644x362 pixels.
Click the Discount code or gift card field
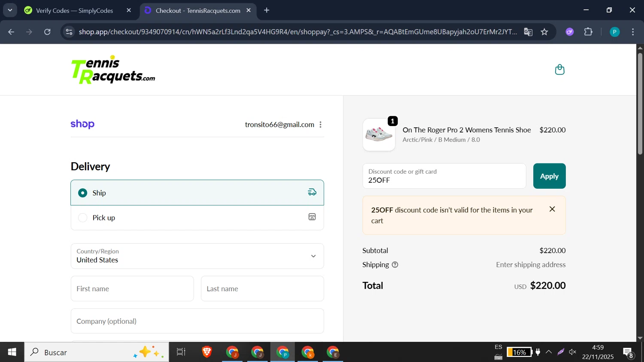click(x=444, y=176)
